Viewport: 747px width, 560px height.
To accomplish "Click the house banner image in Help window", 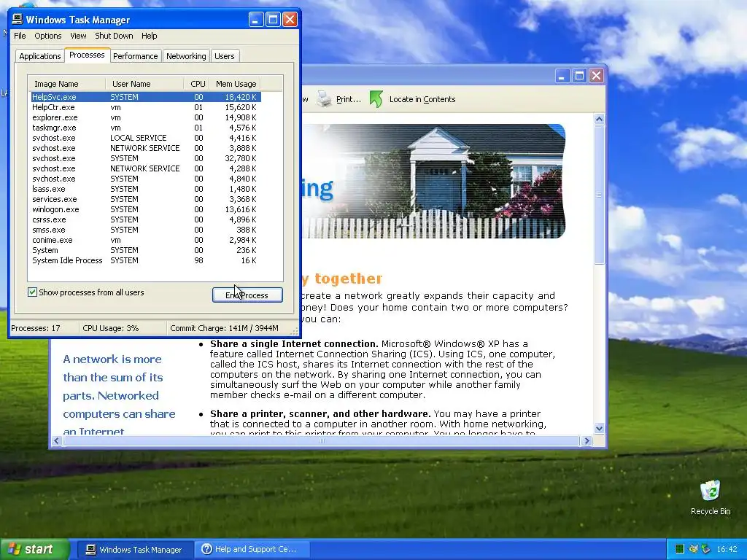I will click(433, 181).
